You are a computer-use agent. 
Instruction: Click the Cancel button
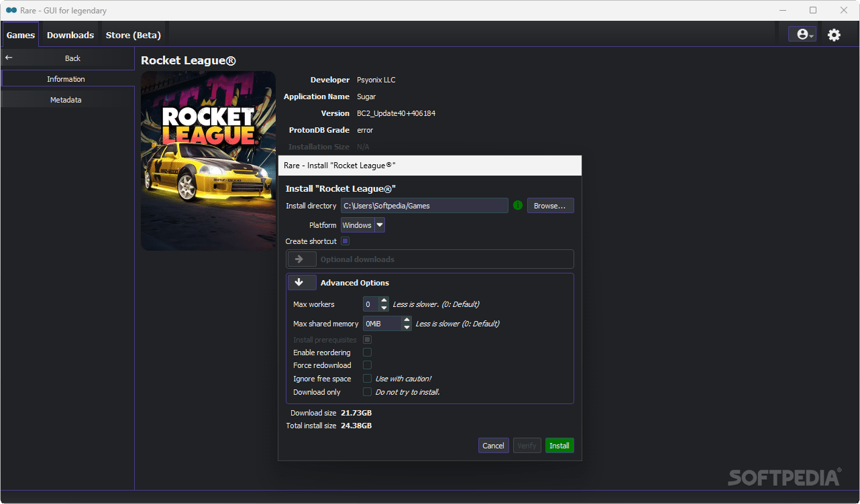[493, 446]
